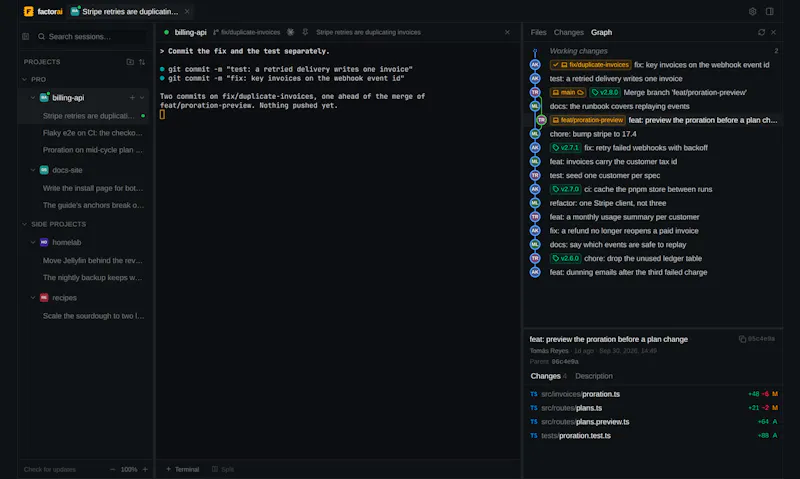Click the Split button
The width and height of the screenshot is (800, 479).
(x=223, y=469)
